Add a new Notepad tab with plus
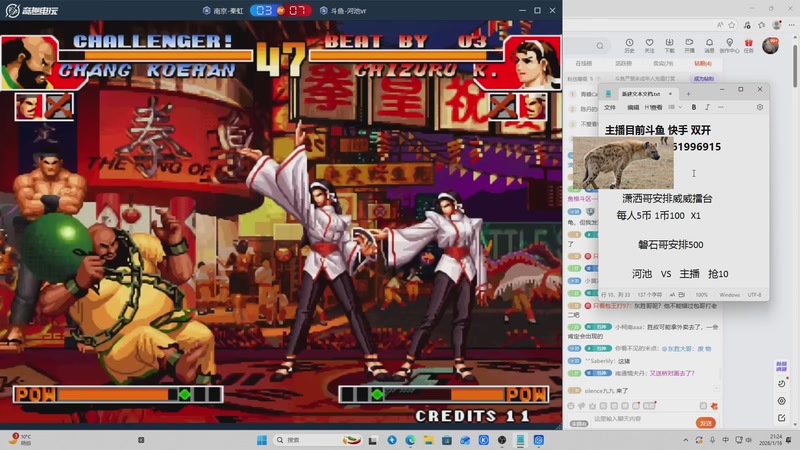Screen dimensions: 800x450 pos(688,94)
